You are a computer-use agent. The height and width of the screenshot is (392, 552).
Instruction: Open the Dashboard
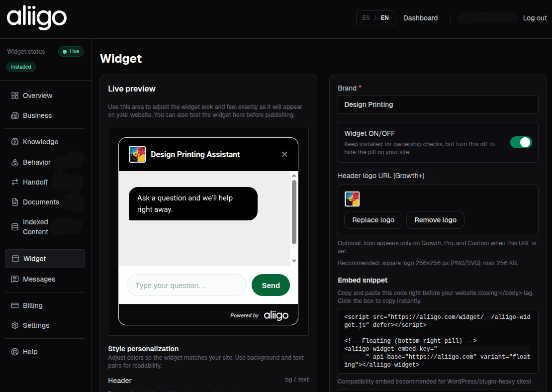[420, 18]
